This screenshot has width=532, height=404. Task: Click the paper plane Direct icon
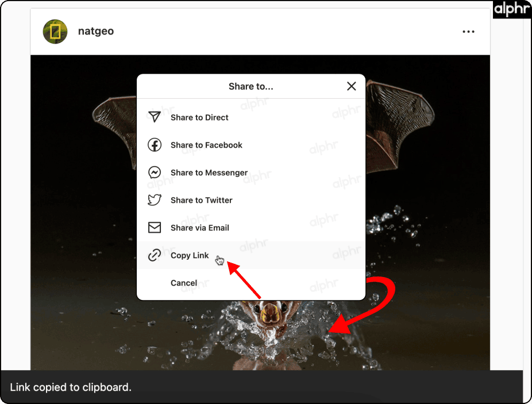(x=154, y=117)
